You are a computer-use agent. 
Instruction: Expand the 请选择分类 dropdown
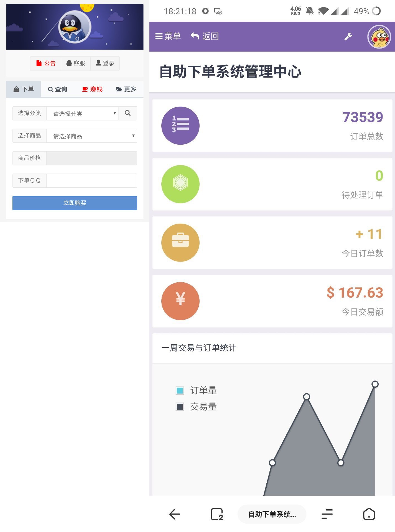coord(82,113)
